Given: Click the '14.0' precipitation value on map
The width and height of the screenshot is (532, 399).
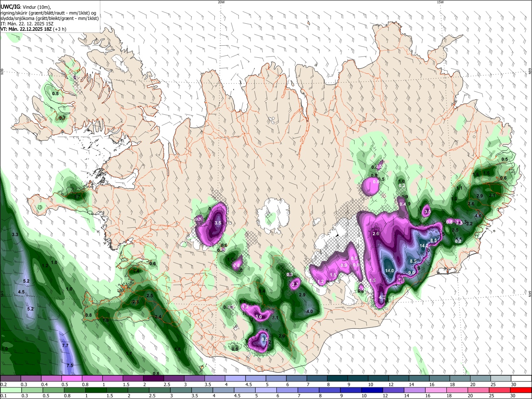Looking at the screenshot, I should (x=389, y=271).
